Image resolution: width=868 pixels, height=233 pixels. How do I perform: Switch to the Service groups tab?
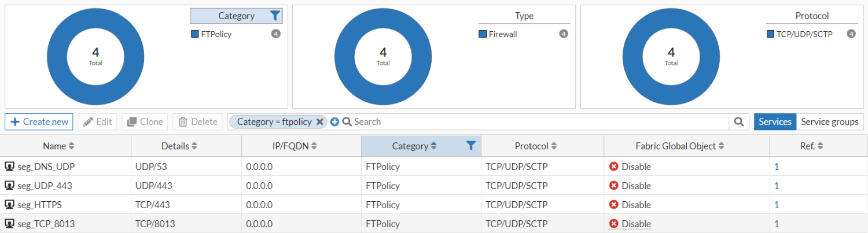tap(829, 122)
